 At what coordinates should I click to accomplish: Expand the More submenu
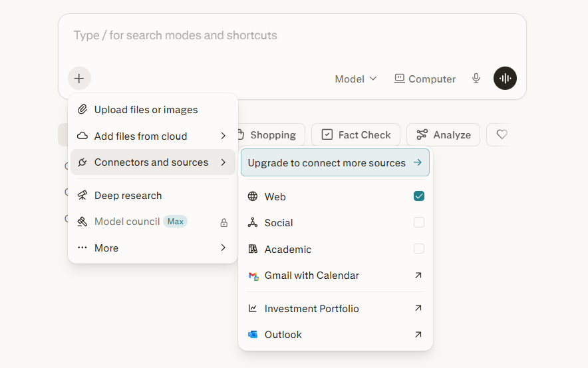[x=153, y=248]
